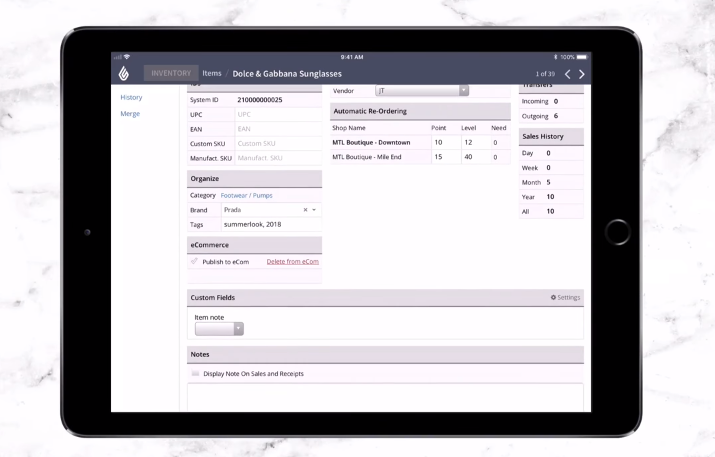Click the UPC input field
This screenshot has width=715, height=457.
[277, 115]
